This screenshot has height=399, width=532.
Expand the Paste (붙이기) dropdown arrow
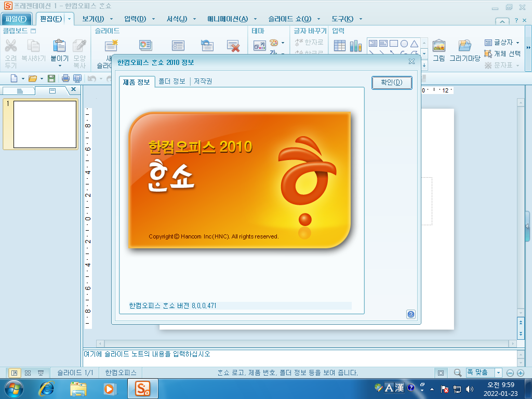[60, 66]
